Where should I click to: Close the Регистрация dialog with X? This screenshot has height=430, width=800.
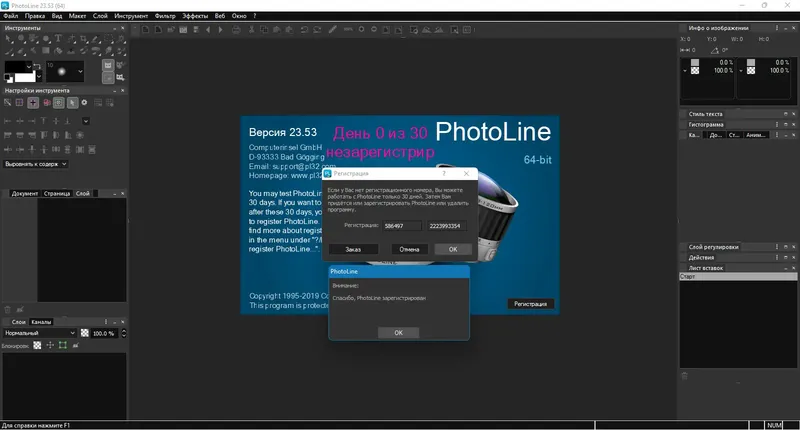[x=466, y=173]
